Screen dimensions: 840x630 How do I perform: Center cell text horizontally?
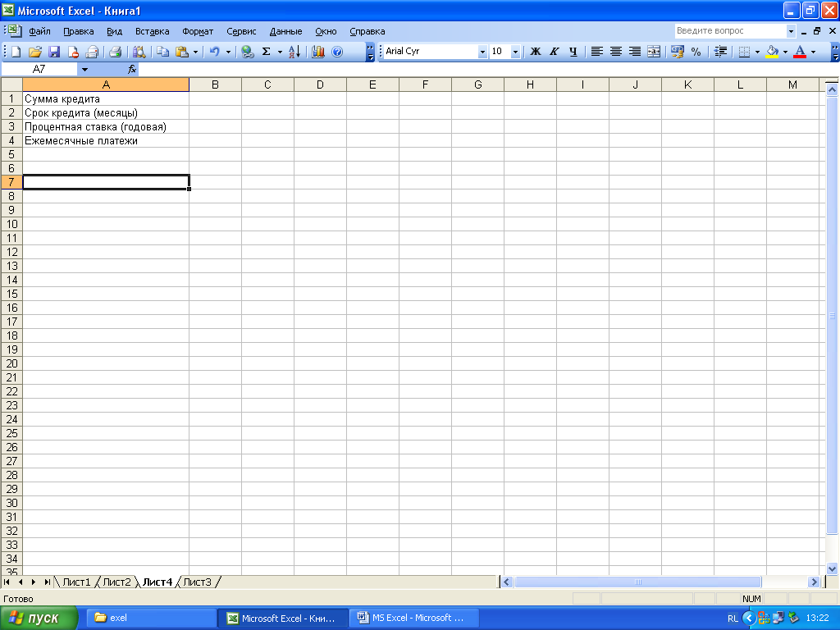[616, 52]
